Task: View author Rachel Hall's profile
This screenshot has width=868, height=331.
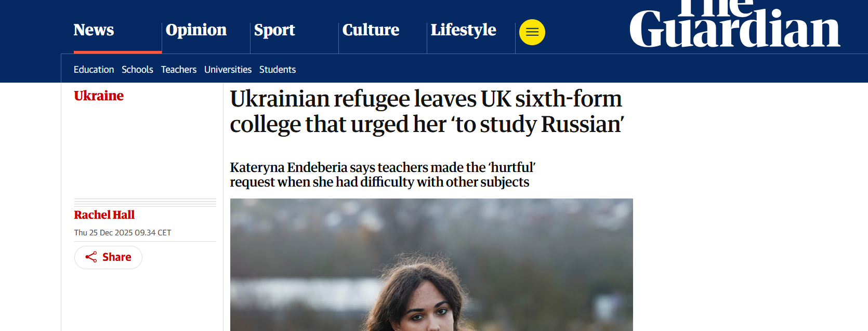Action: coord(104,215)
